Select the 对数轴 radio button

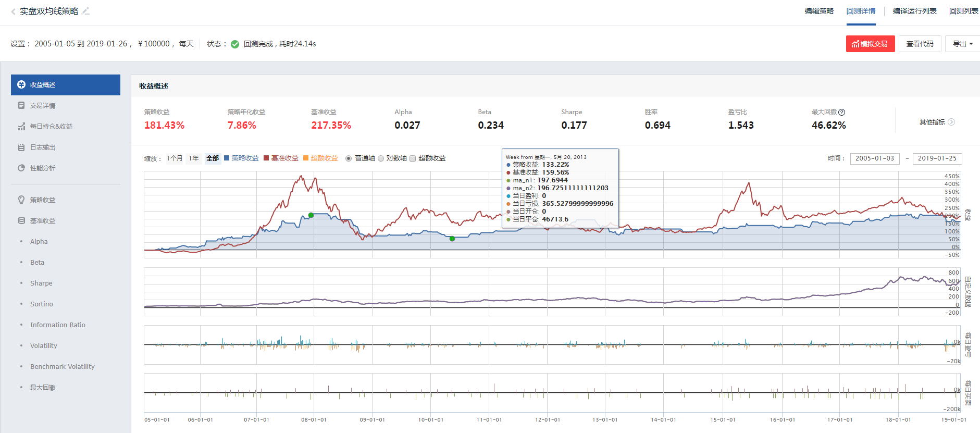pos(381,158)
